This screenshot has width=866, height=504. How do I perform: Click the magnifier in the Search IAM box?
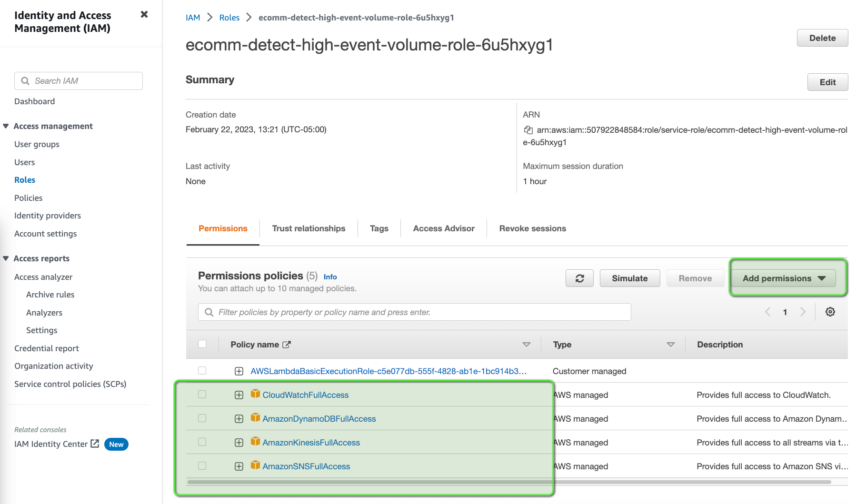(x=26, y=81)
